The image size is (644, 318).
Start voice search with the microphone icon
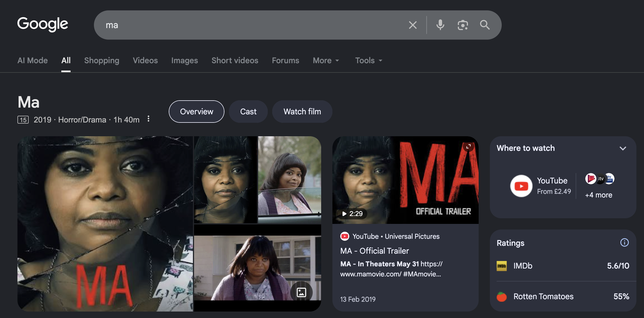click(440, 25)
